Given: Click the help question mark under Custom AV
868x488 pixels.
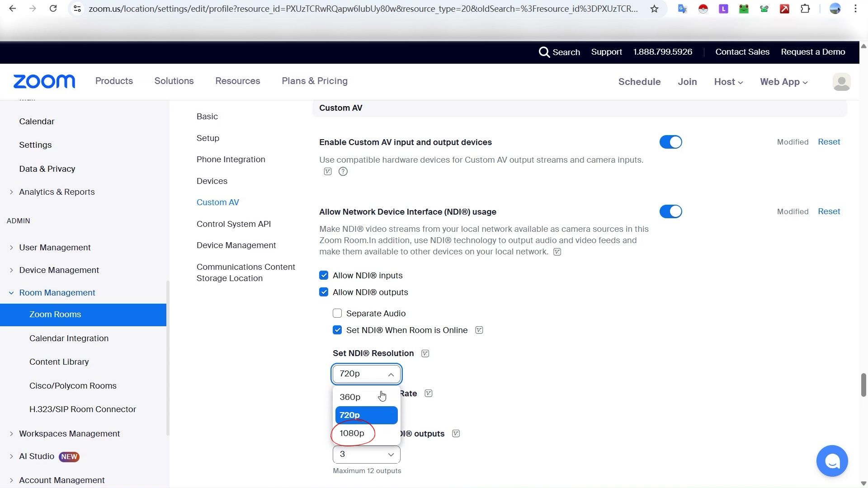Looking at the screenshot, I should click(x=343, y=172).
